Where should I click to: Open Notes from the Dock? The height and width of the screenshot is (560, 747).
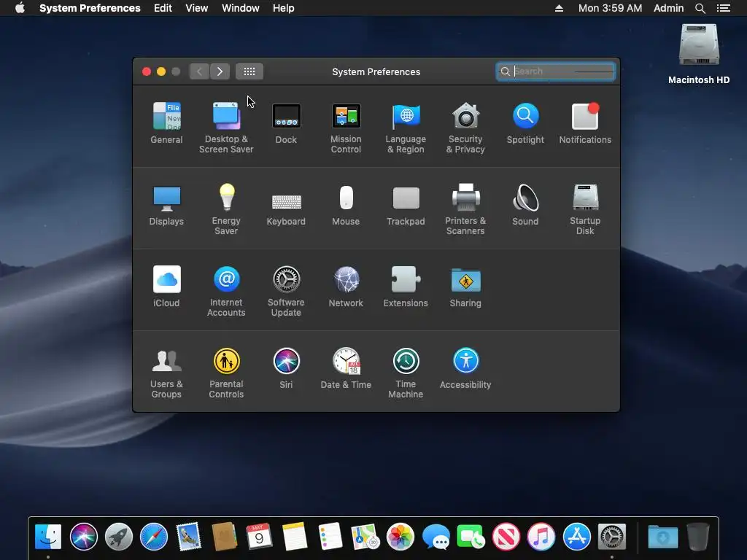pos(295,537)
